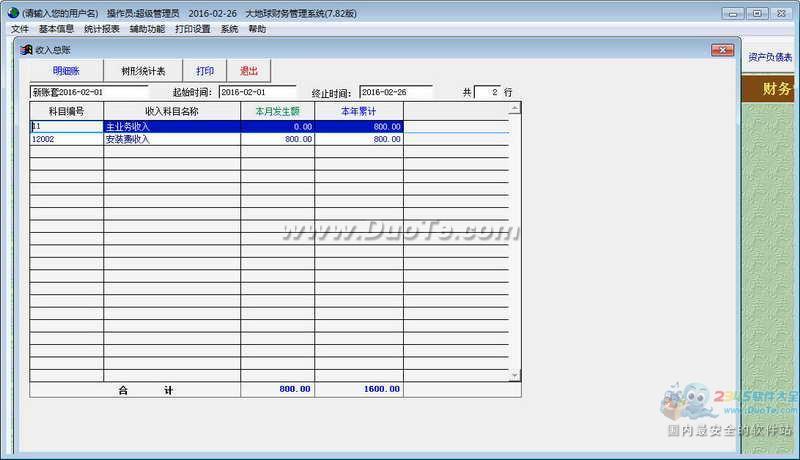Screen dimensions: 800x460
Task: Click the row count field showing 2
Action: [x=487, y=92]
